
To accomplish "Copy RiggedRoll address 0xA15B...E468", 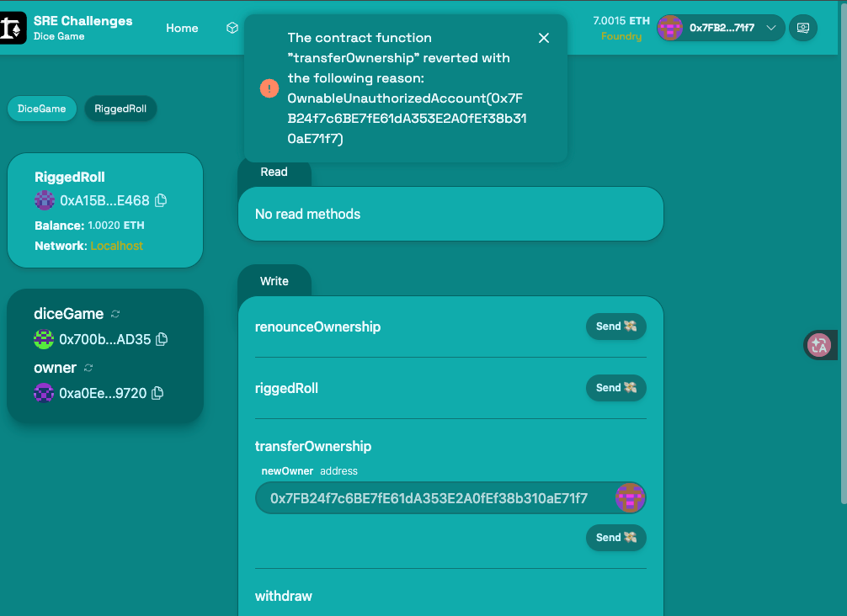I will pos(161,200).
